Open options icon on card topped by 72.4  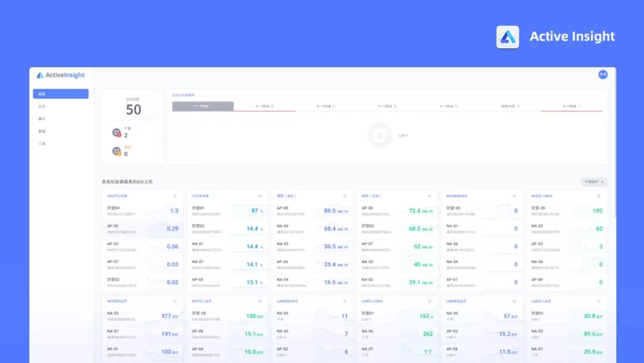429,196
